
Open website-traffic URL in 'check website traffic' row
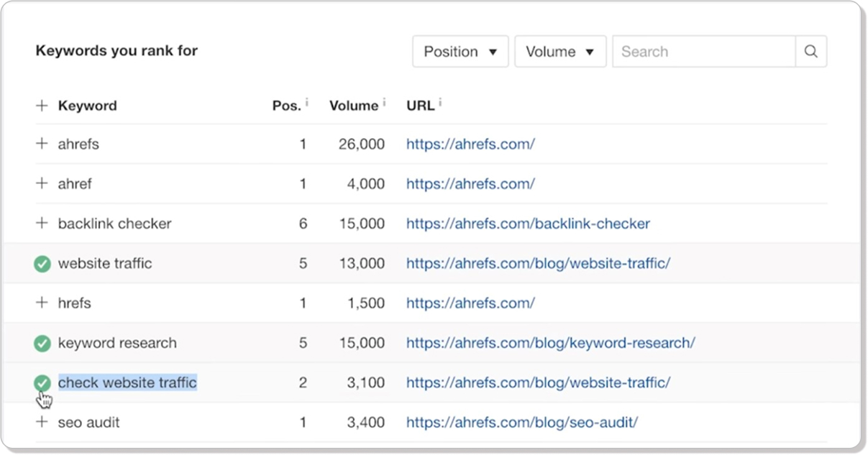click(538, 382)
